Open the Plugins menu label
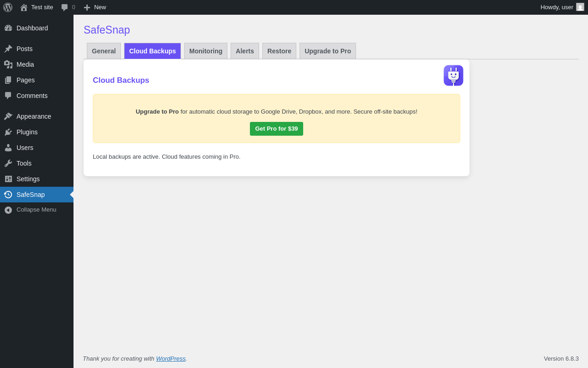The width and height of the screenshot is (588, 368). (x=27, y=132)
